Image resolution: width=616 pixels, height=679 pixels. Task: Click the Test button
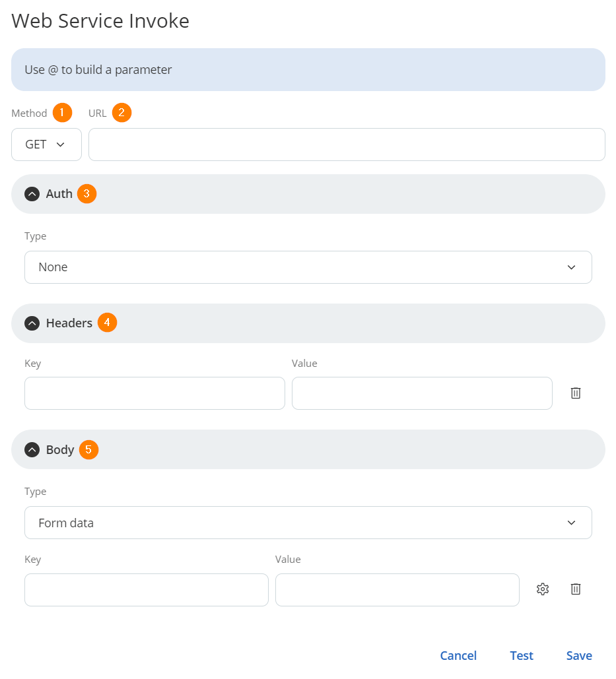coord(522,656)
